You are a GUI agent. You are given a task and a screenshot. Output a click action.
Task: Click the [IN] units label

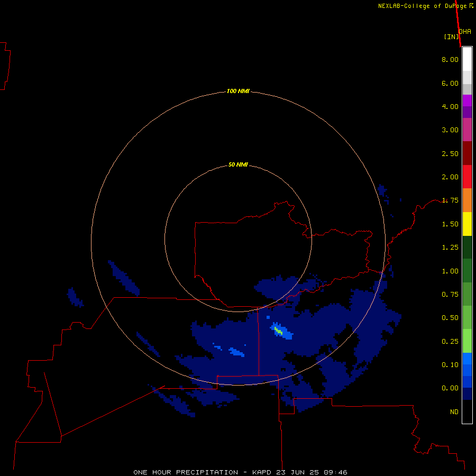tap(451, 36)
